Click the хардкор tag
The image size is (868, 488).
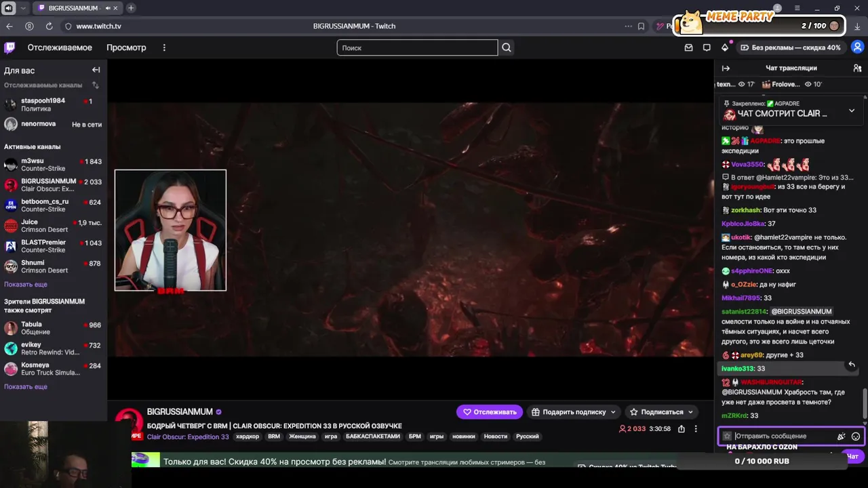point(248,436)
